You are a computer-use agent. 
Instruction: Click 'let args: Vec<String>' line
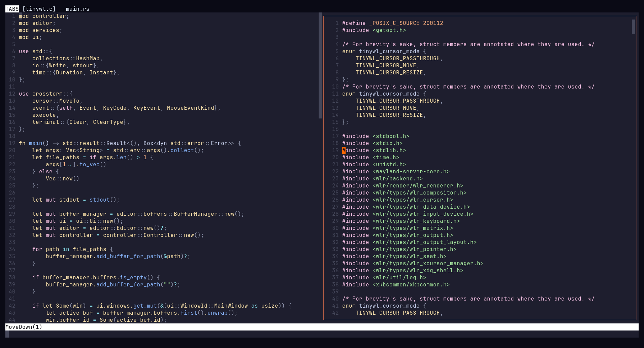pyautogui.click(x=118, y=150)
